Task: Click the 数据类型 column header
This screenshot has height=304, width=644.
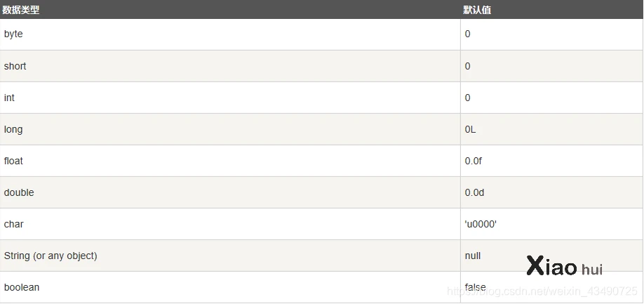Action: coord(22,10)
